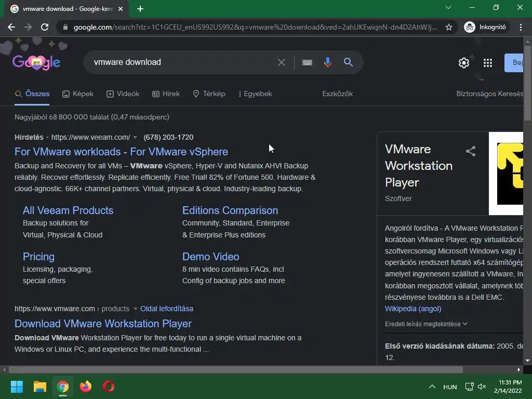Switch to the Videók tab
Image resolution: width=532 pixels, height=399 pixels.
click(123, 94)
